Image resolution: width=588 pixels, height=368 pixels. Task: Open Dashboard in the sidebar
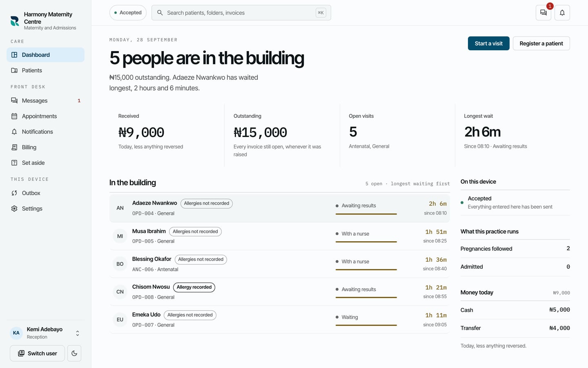pyautogui.click(x=45, y=55)
